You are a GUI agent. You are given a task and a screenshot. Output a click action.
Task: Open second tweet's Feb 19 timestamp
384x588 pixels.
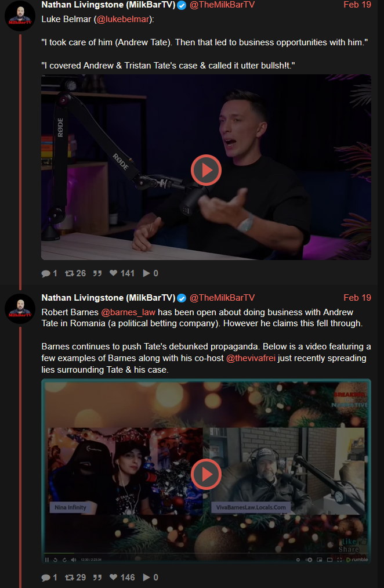click(357, 298)
